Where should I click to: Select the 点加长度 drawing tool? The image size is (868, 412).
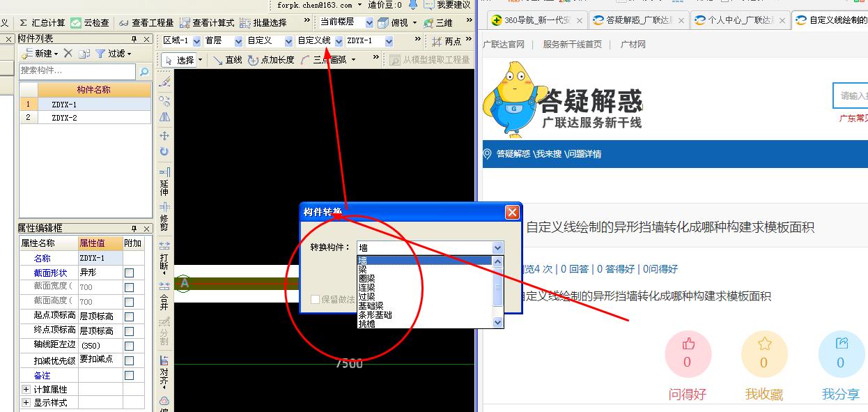pos(272,60)
